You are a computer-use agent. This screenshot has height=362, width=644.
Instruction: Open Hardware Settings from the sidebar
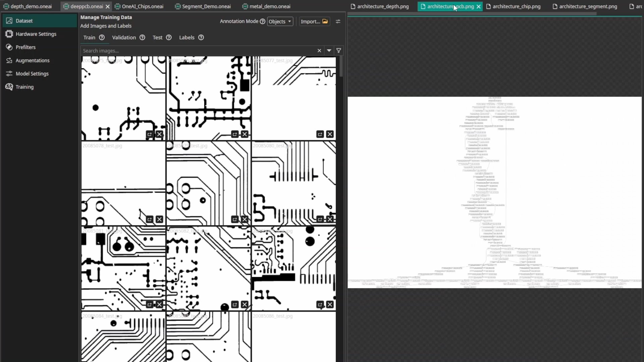35,34
